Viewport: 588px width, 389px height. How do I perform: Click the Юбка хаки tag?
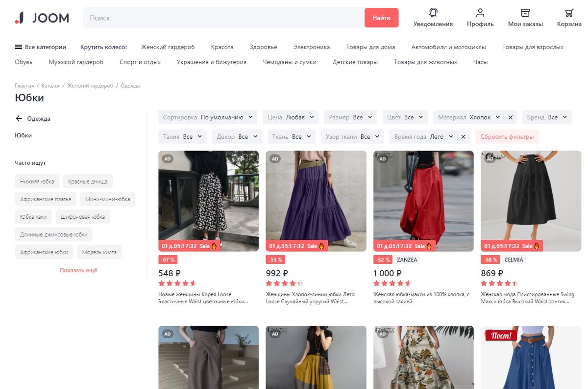click(33, 216)
